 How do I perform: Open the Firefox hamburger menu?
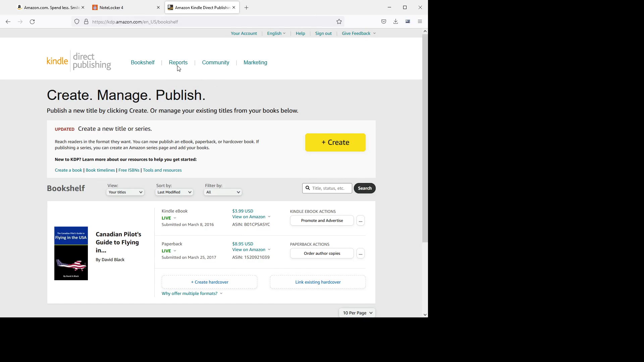[420, 22]
